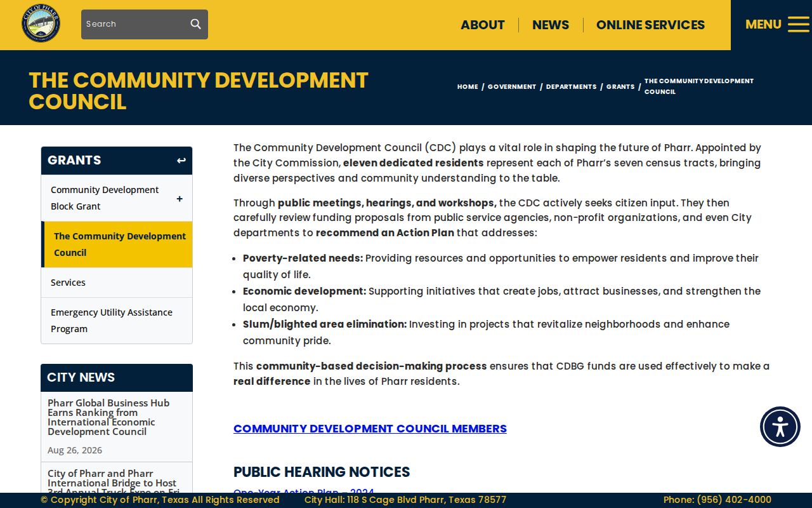The height and width of the screenshot is (508, 812).
Task: Go to GRANTS breadcrumb link
Action: coord(620,86)
